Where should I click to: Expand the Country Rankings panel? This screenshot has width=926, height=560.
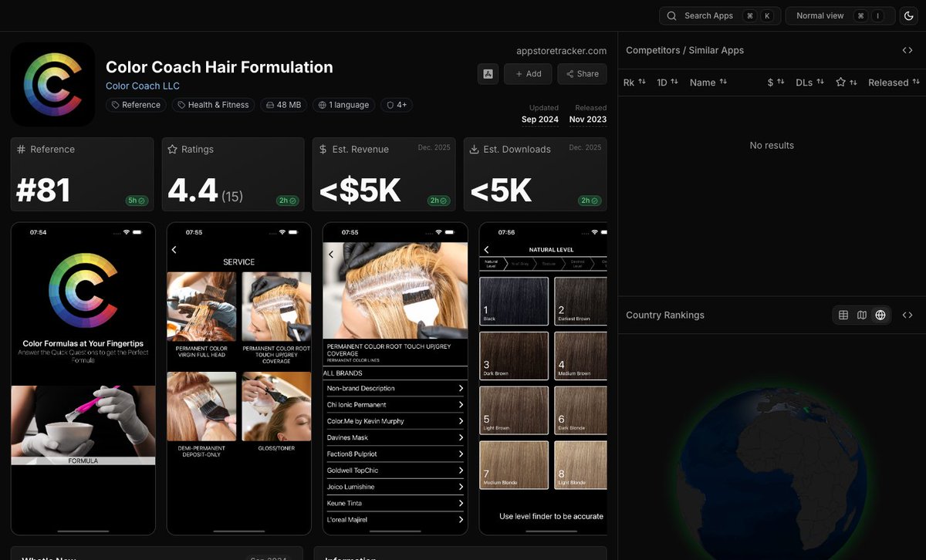pos(907,315)
